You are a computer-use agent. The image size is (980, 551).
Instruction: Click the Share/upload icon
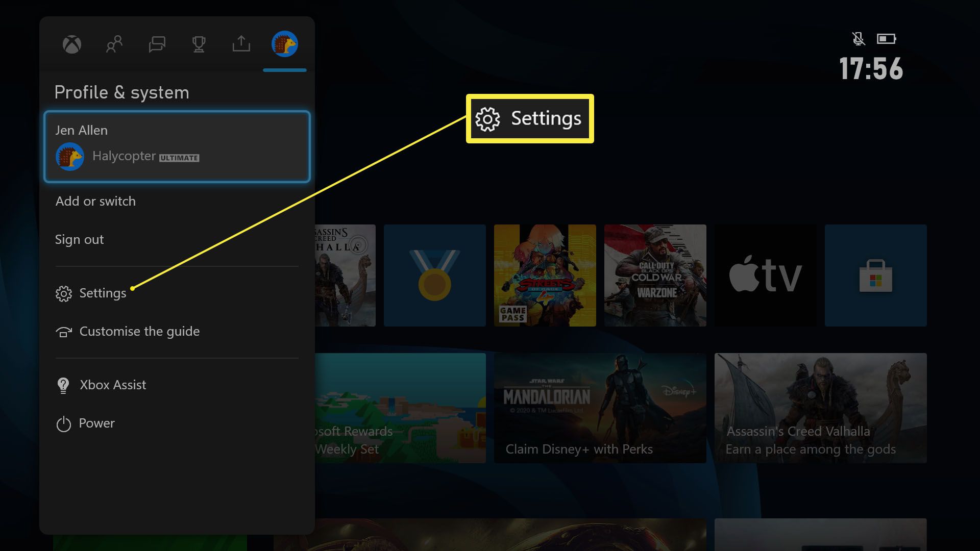(241, 43)
